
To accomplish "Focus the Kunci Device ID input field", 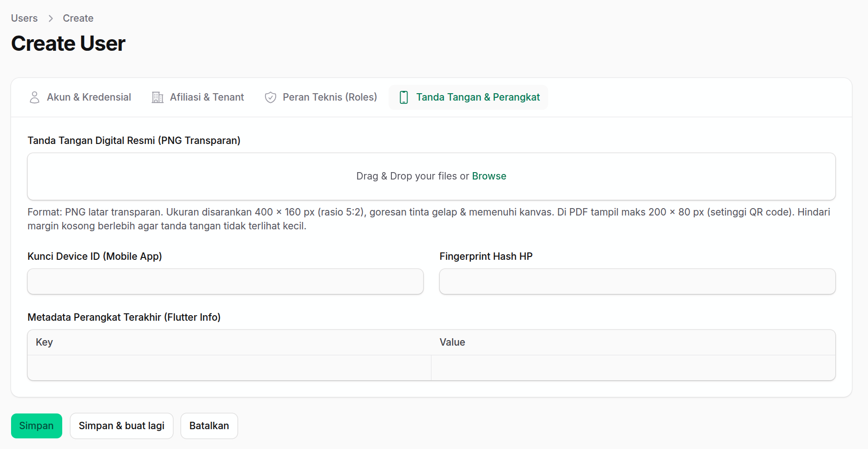I will (x=225, y=281).
